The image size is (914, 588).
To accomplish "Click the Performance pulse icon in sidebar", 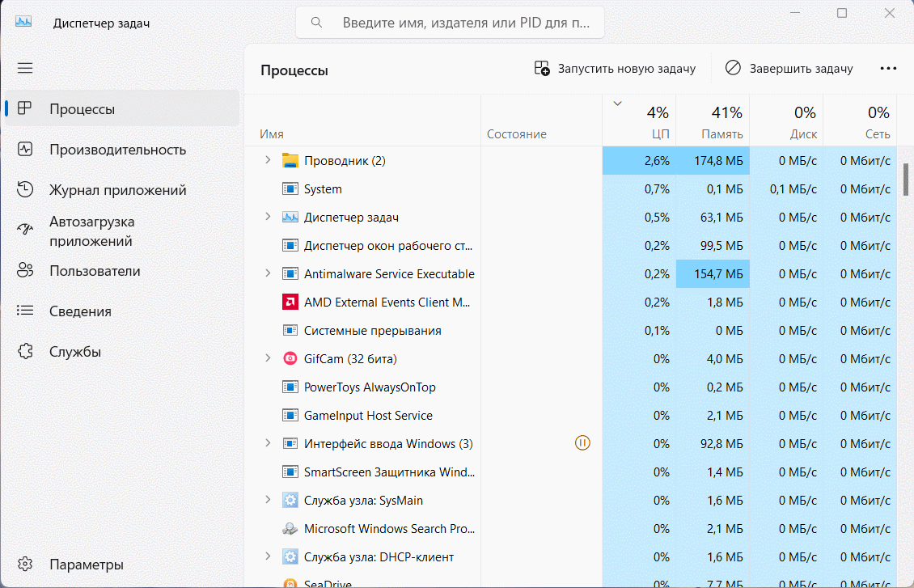I will click(x=25, y=149).
